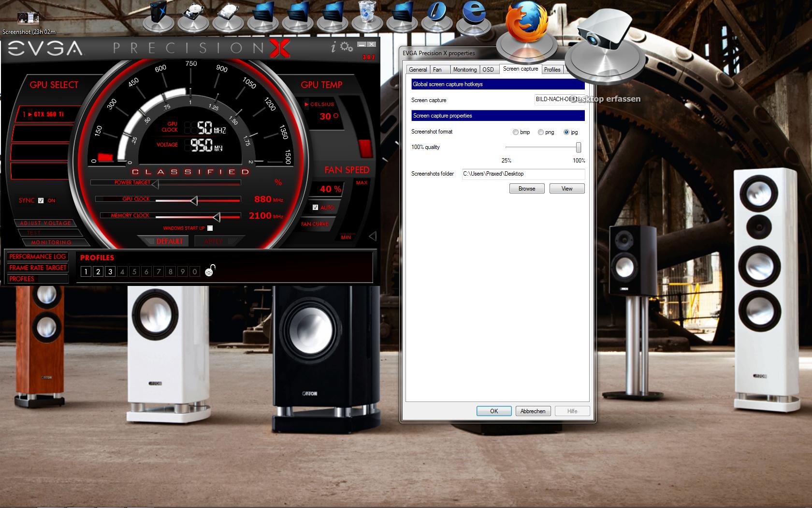Click the 40 % fan speed value
Viewport: 812px width, 508px height.
click(x=331, y=189)
